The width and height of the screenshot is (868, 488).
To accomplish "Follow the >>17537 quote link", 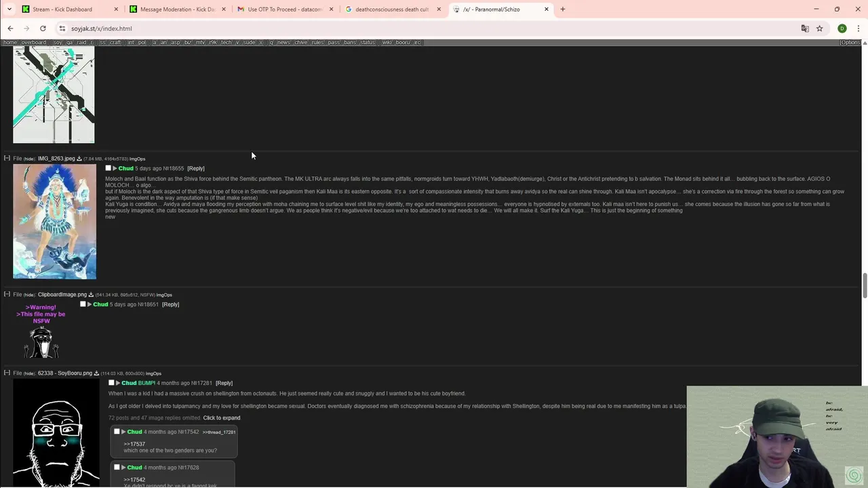I will pos(134,444).
